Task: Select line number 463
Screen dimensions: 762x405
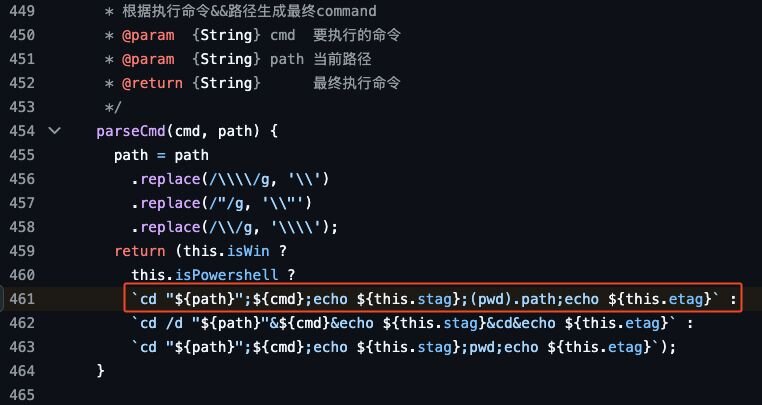Action: tap(20, 347)
